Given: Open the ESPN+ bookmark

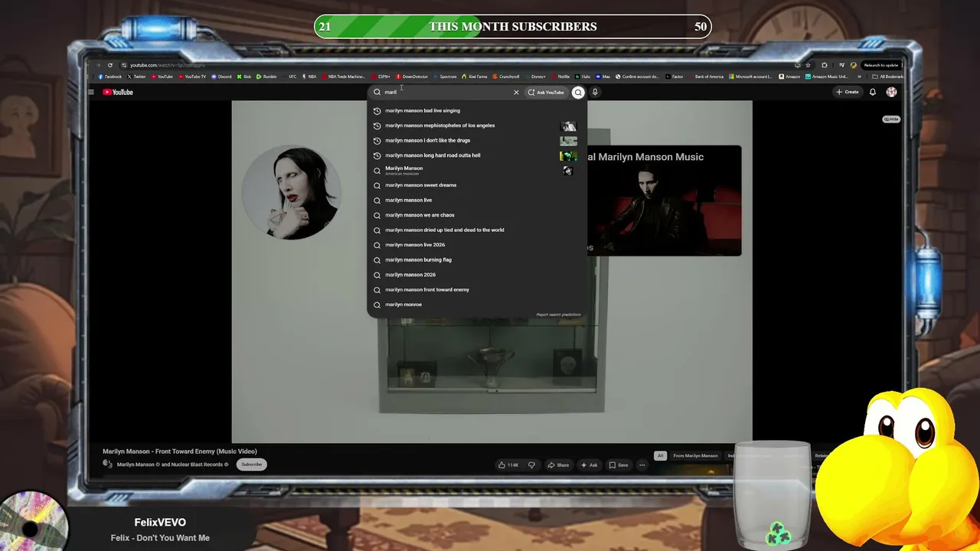Looking at the screenshot, I should [x=382, y=77].
